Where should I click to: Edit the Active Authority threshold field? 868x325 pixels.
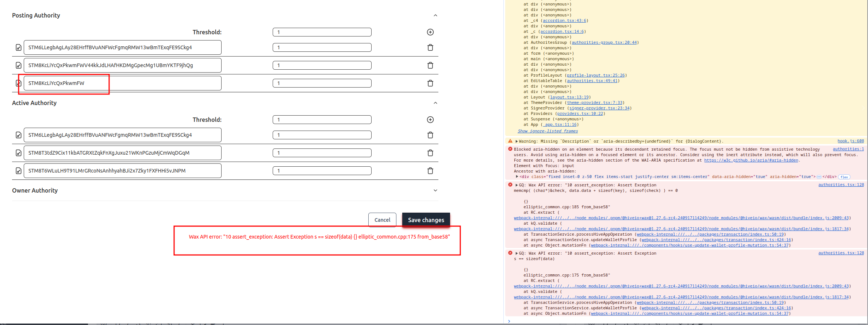[322, 120]
